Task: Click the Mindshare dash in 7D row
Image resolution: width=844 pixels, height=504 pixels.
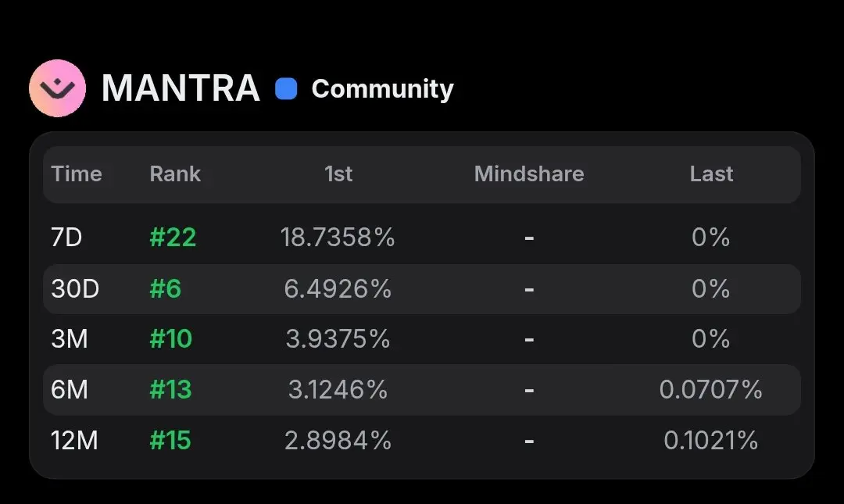Action: click(x=529, y=238)
